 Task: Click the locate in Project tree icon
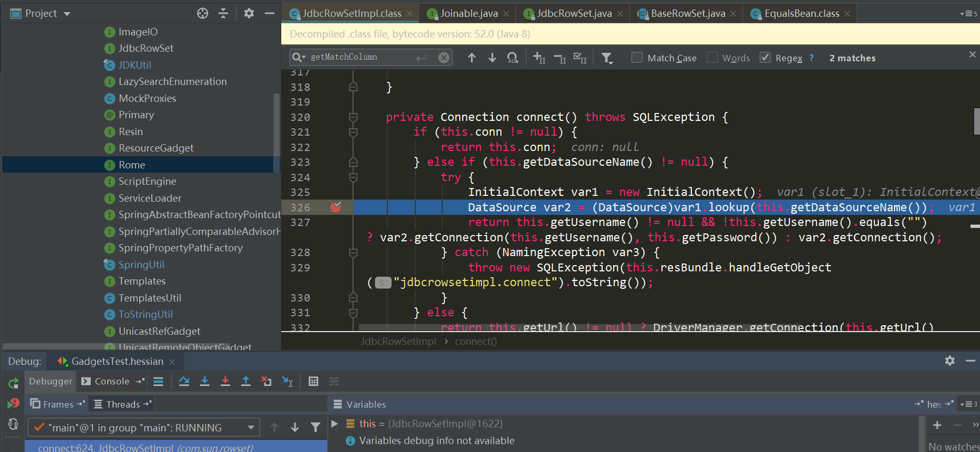pos(203,13)
